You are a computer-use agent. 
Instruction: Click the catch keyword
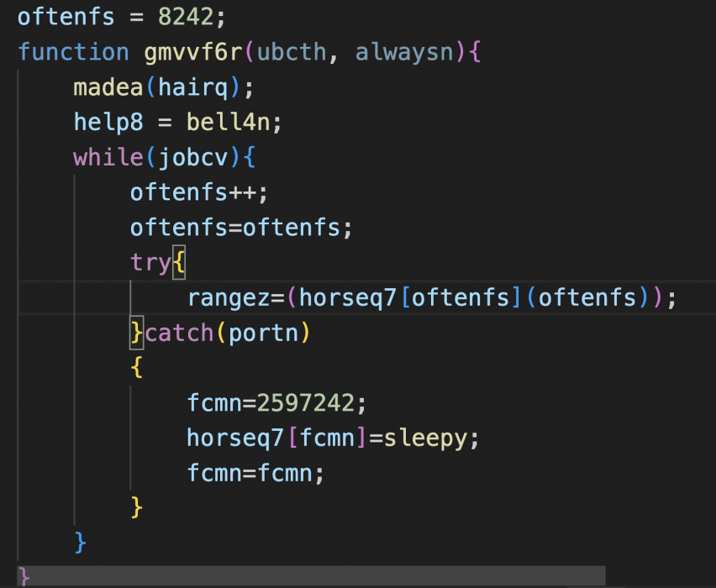[179, 333]
